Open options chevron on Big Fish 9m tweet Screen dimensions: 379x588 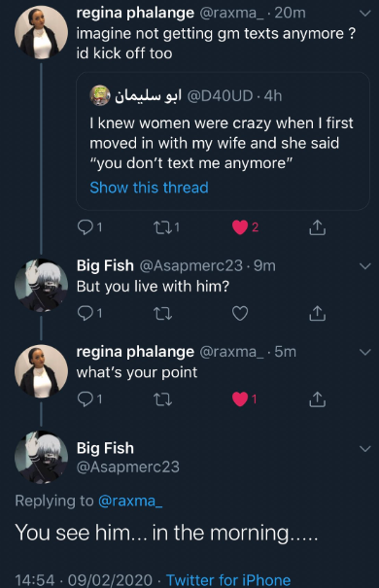[x=364, y=266]
